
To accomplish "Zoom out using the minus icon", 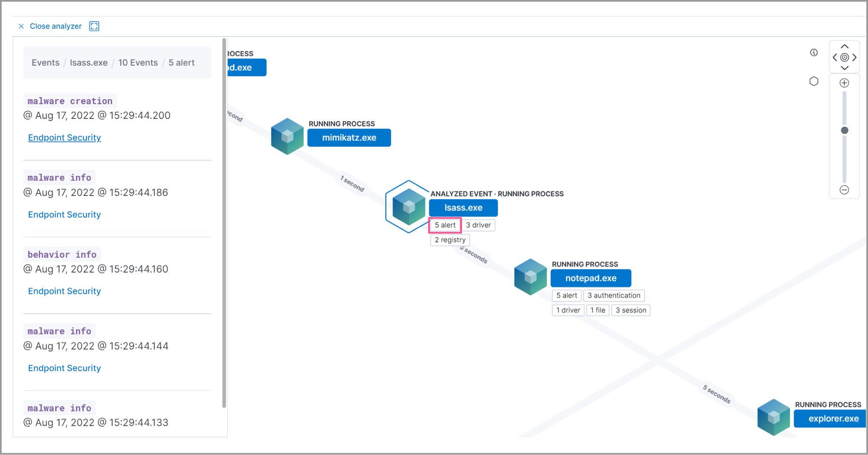I will click(844, 190).
